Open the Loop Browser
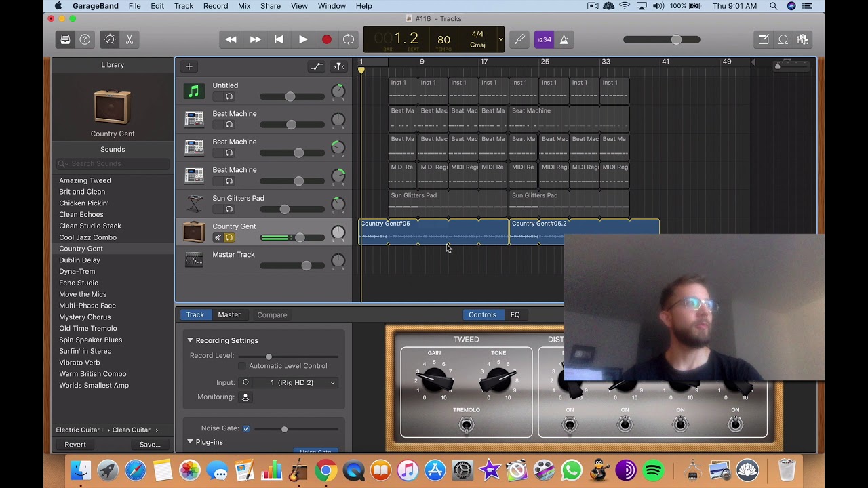This screenshot has width=868, height=488. 783,39
